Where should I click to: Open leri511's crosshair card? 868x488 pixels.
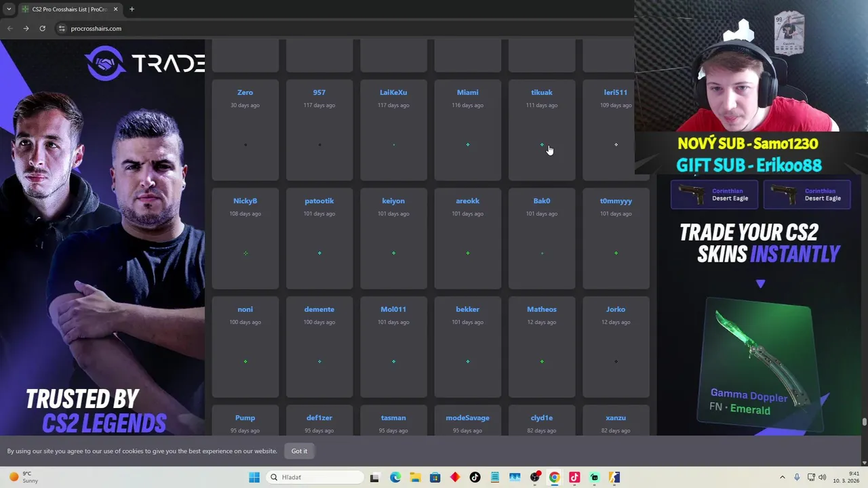[616, 131]
